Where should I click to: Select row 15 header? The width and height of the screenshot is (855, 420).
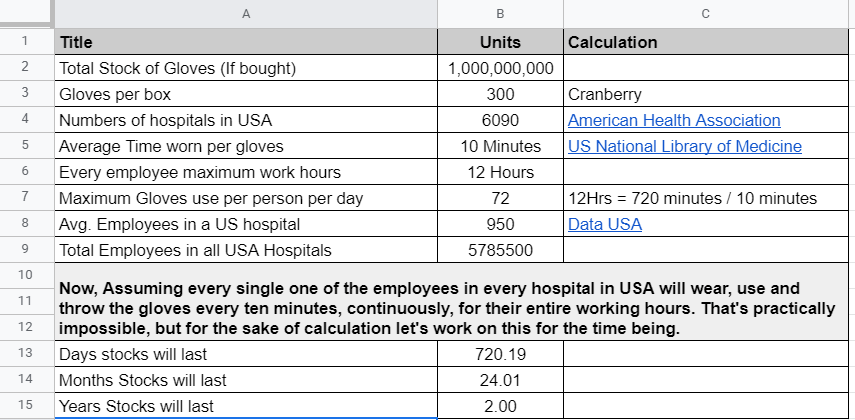(26, 406)
